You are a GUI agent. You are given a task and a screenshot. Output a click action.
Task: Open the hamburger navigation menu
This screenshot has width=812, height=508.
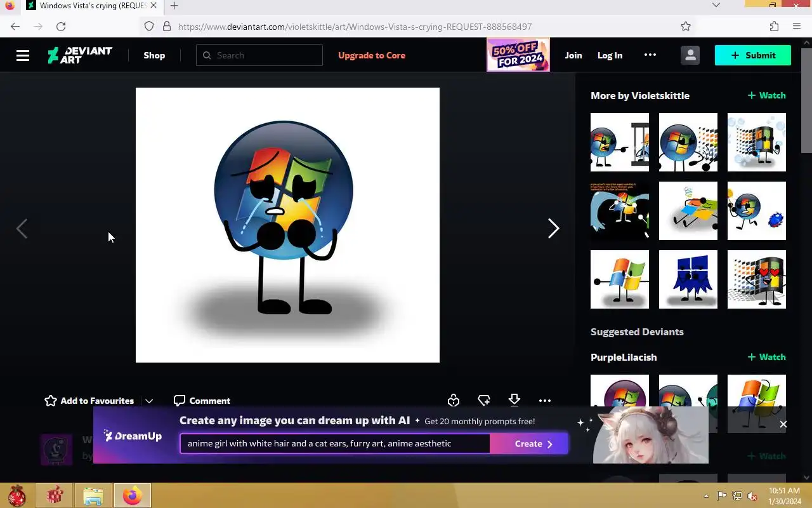[23, 55]
